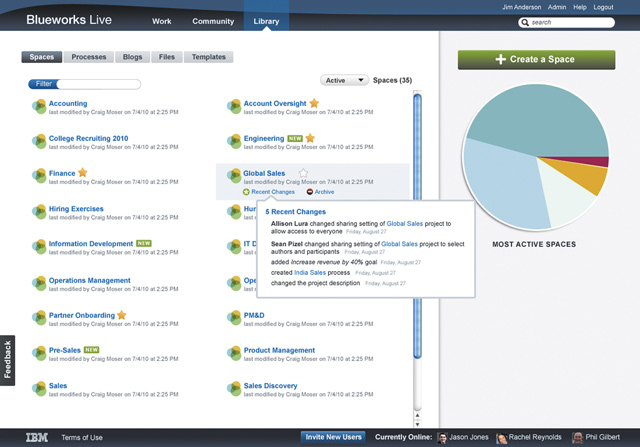Click Phil Gilbert's avatar in the footer
Viewport: 640px width, 447px height.
pos(578,438)
